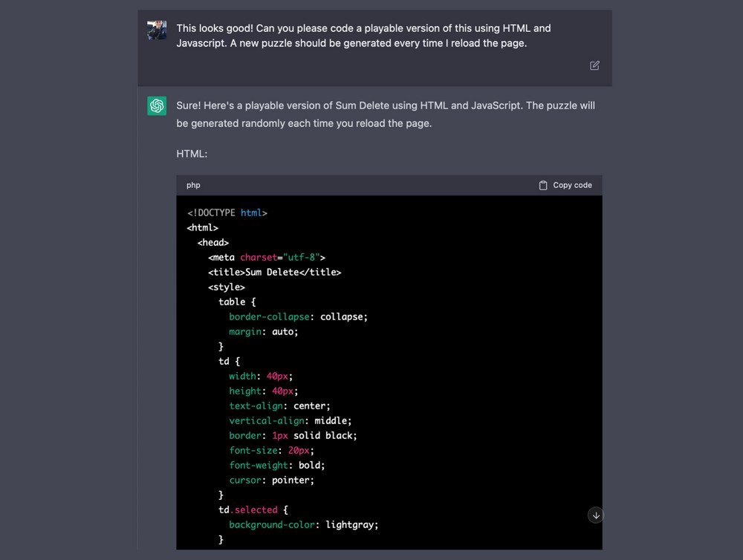Click the cursor: pointer code line
This screenshot has width=743, height=560.
click(271, 481)
